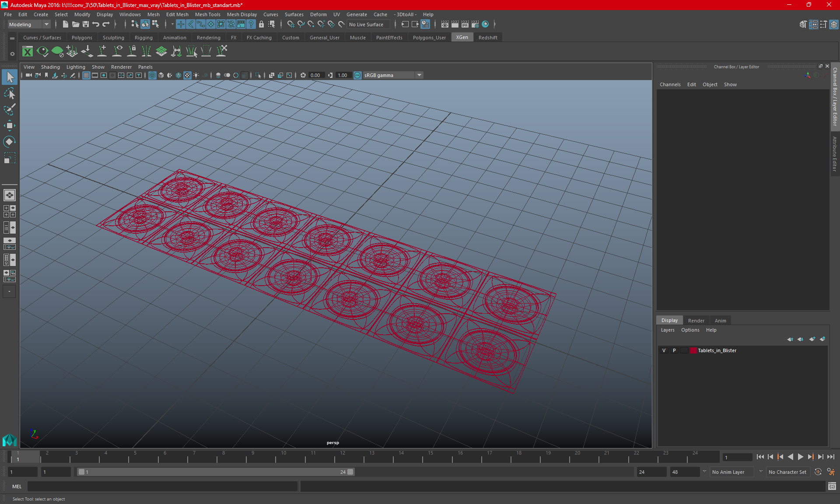Click the Undo arrow icon
Screen dimensions: 840x504
pos(96,24)
